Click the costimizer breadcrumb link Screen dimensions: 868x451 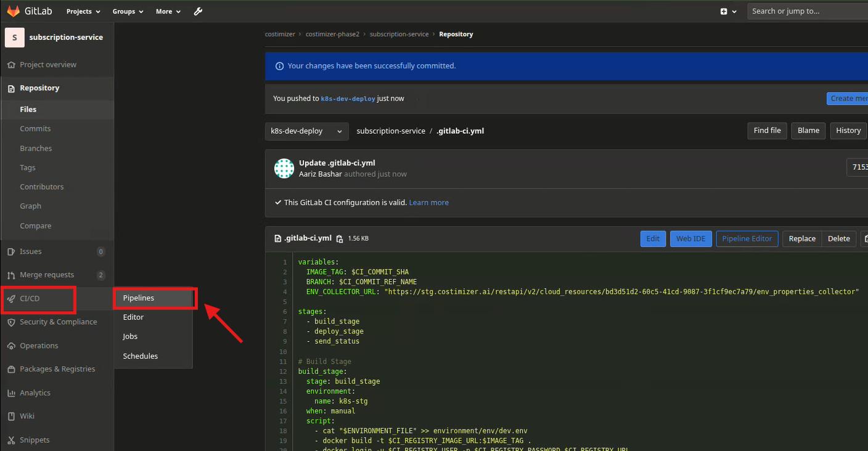tap(280, 35)
